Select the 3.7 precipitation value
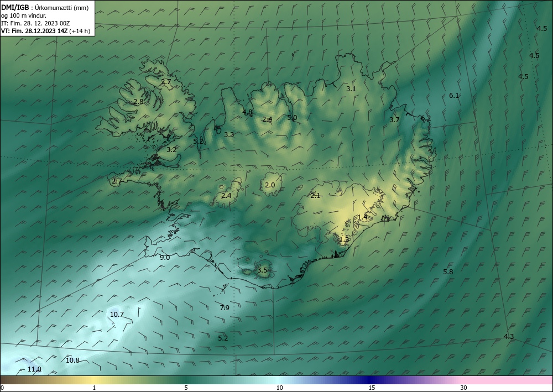 (x=394, y=120)
